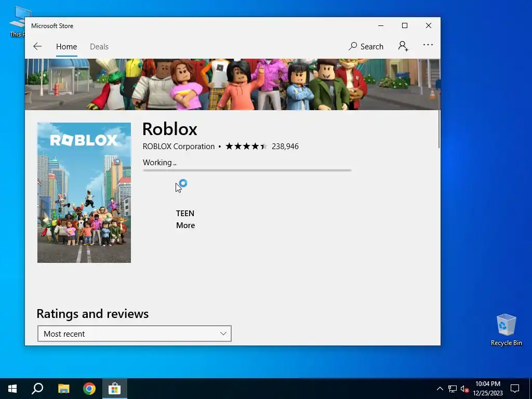The width and height of the screenshot is (532, 399).
Task: Click the account sign-in person icon
Action: pos(403,46)
